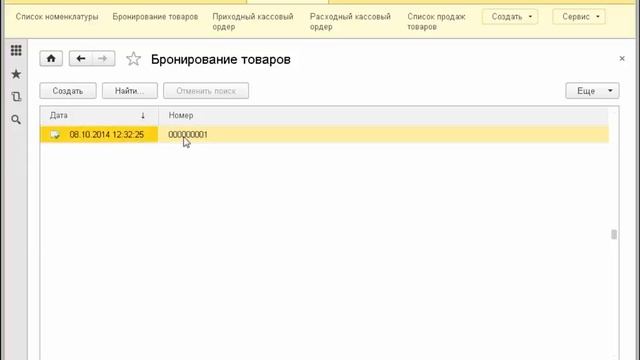Navigate forward with right arrow
The height and width of the screenshot is (360, 640).
coord(103,59)
